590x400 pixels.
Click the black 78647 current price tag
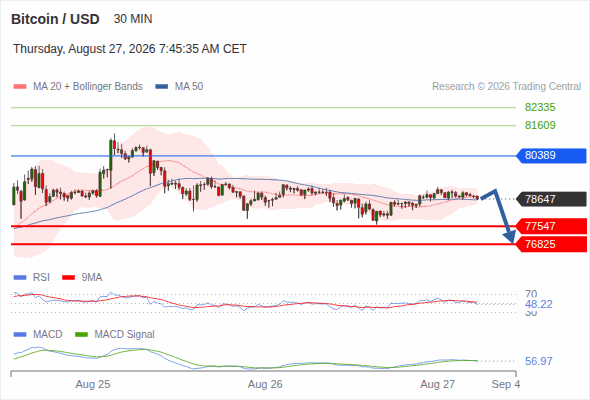tap(551, 199)
